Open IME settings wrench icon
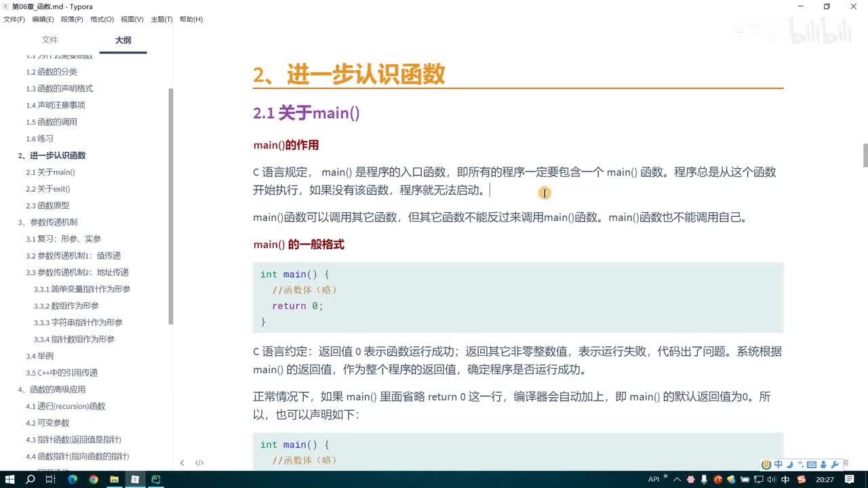This screenshot has height=488, width=868. [835, 464]
